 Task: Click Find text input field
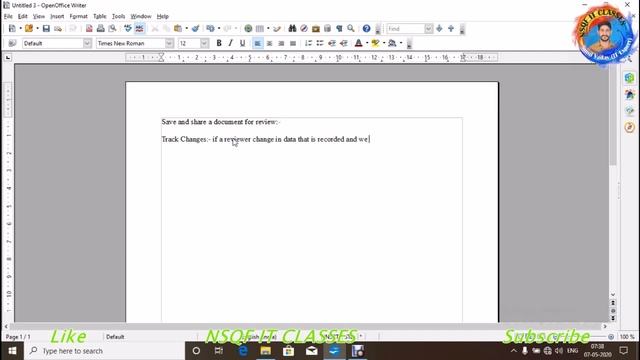tap(405, 29)
